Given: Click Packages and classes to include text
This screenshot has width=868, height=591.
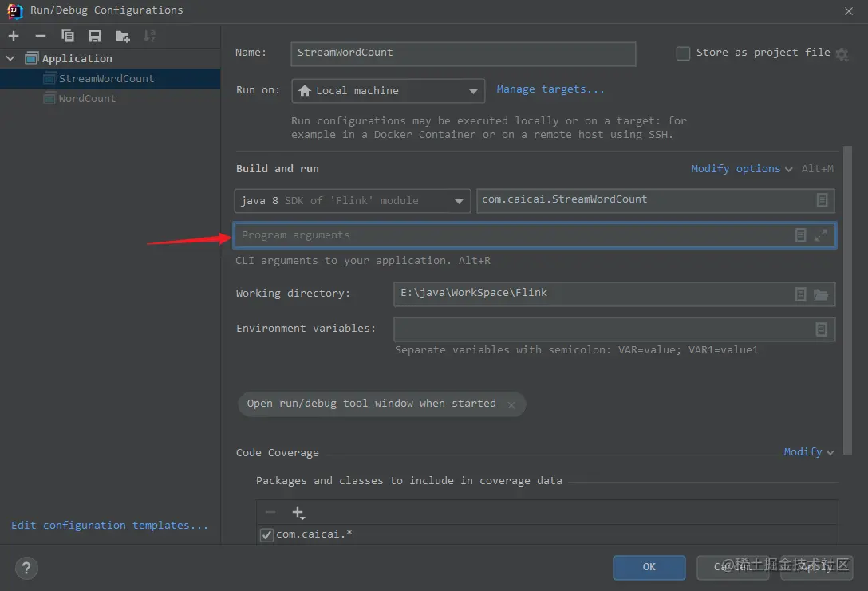Looking at the screenshot, I should click(x=409, y=481).
